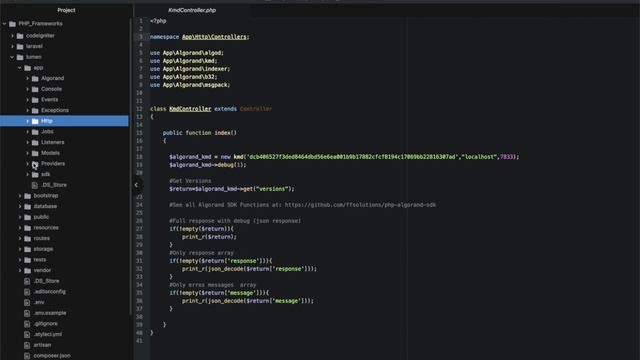Image resolution: width=640 pixels, height=360 pixels.
Task: Select the Algorand folder label
Action: (x=52, y=78)
